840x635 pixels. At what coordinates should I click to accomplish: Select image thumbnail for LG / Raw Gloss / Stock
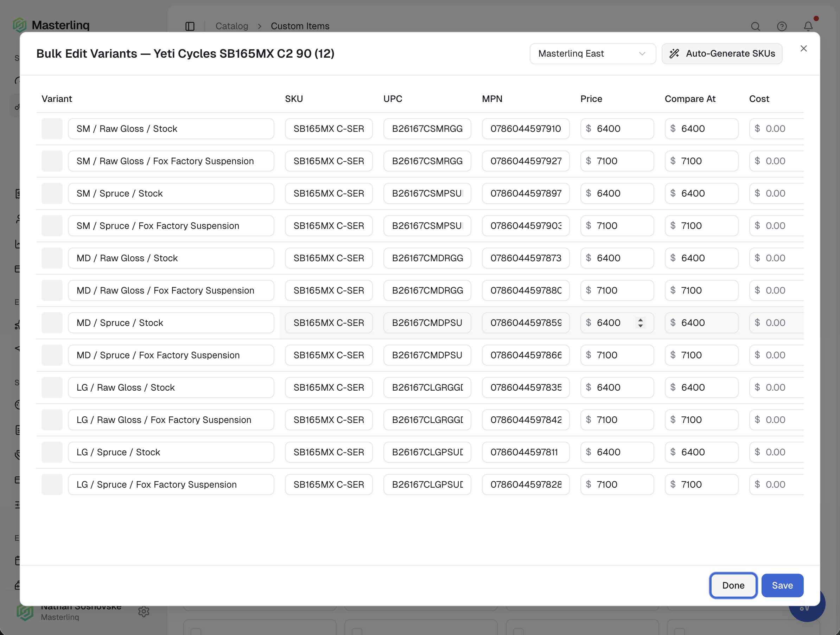tap(52, 387)
